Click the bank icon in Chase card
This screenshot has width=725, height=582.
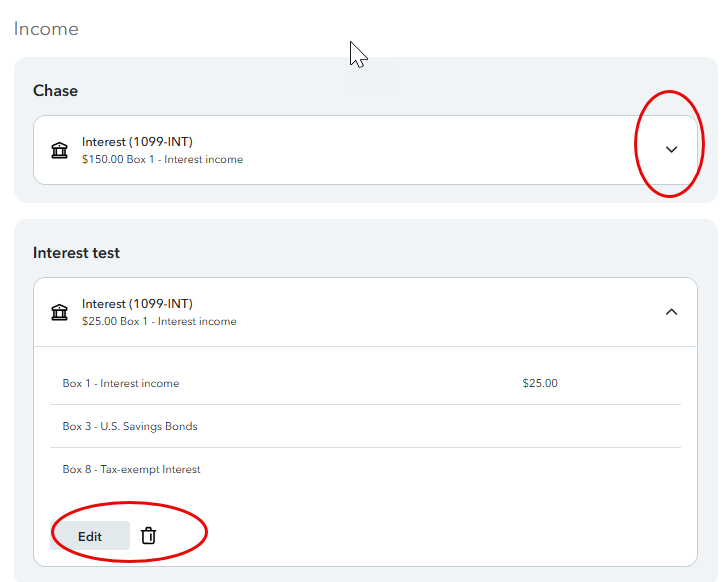tap(59, 150)
